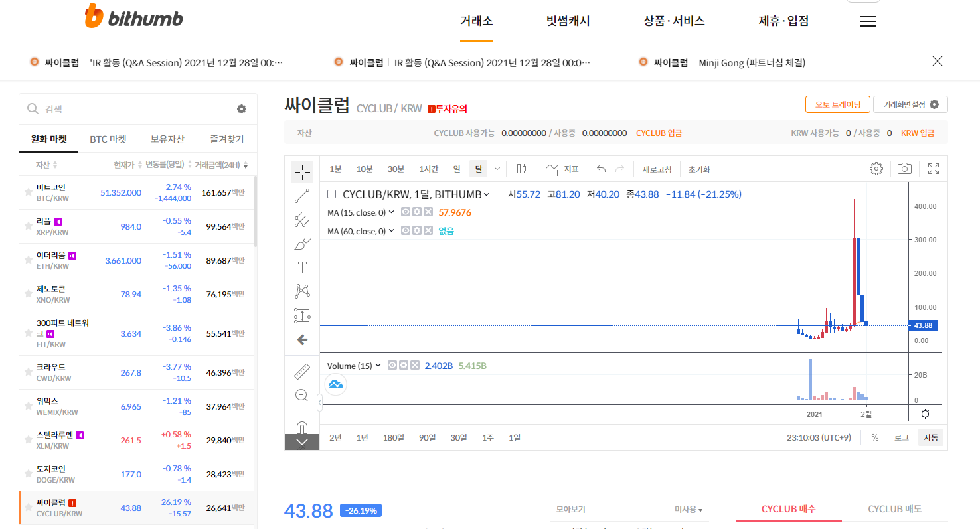Favorite 이더리움 with its star
Screen dimensions: 980x529
point(28,260)
